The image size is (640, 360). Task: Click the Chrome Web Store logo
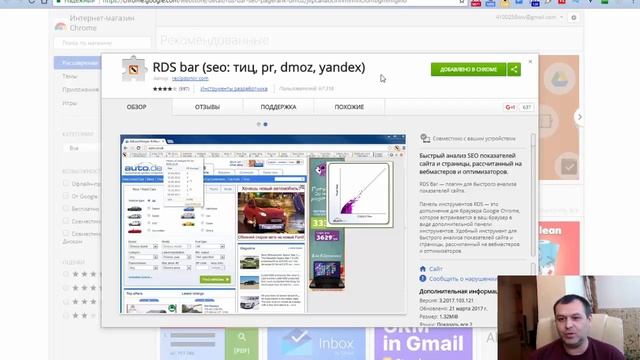[60, 26]
